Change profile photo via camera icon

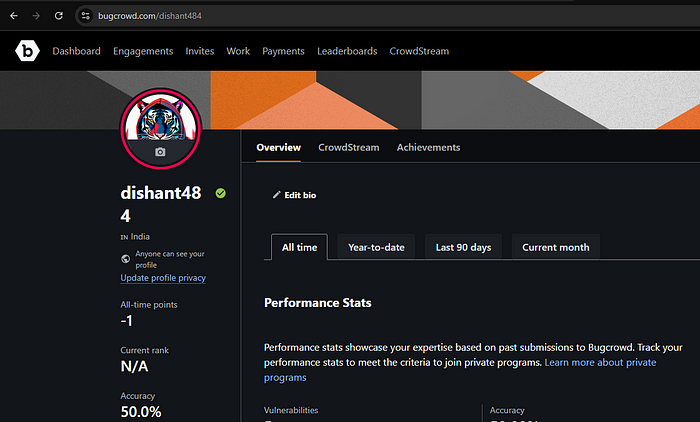pos(160,152)
